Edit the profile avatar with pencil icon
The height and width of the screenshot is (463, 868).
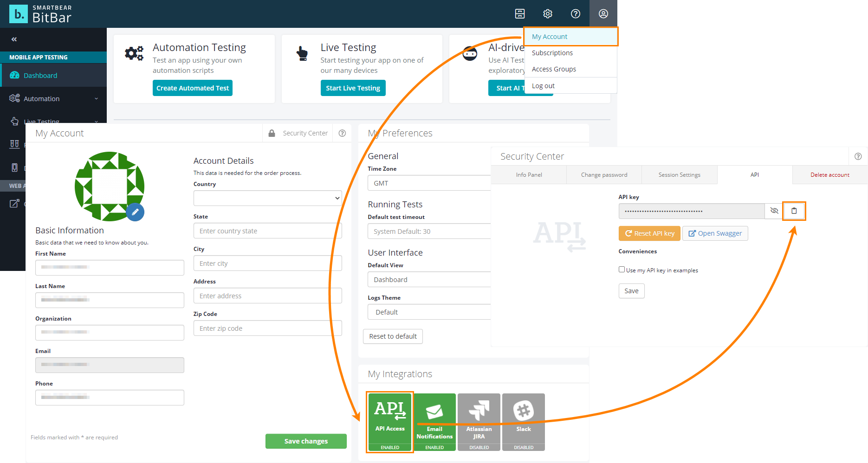pos(135,212)
